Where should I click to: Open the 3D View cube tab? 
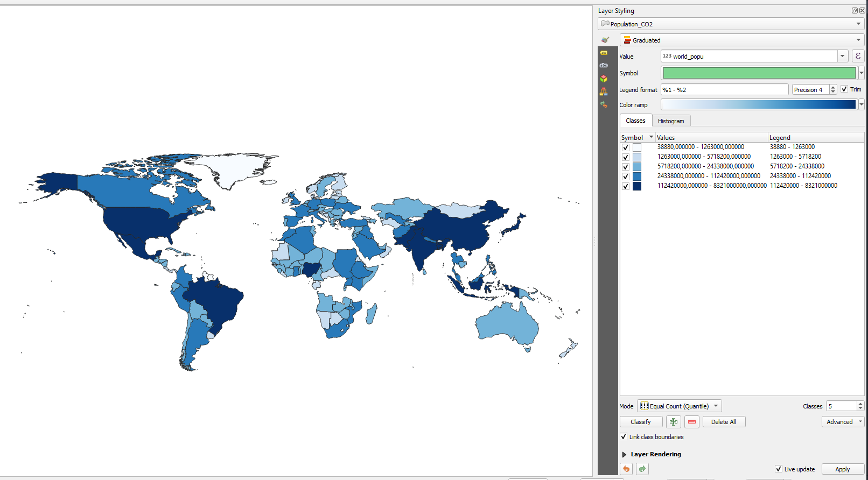pos(604,79)
